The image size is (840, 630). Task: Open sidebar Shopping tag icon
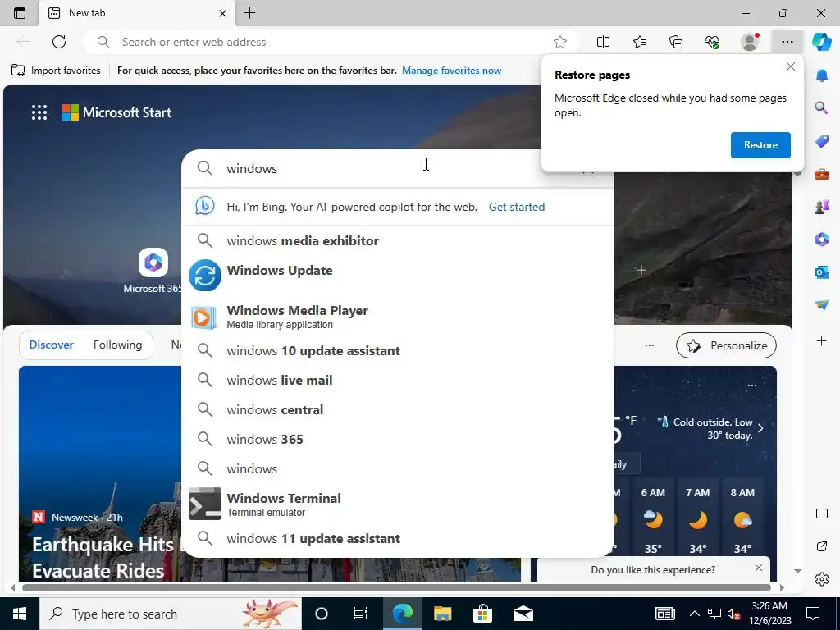pyautogui.click(x=821, y=141)
